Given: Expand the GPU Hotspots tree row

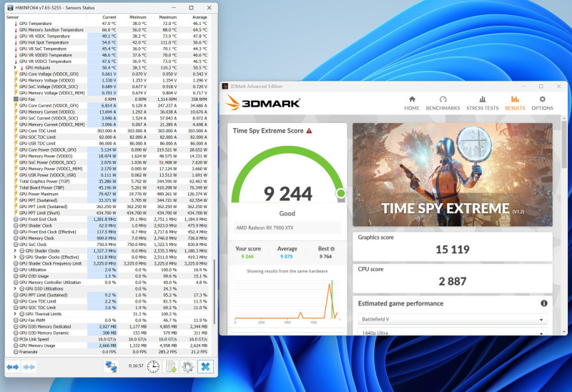Looking at the screenshot, I should pos(15,67).
